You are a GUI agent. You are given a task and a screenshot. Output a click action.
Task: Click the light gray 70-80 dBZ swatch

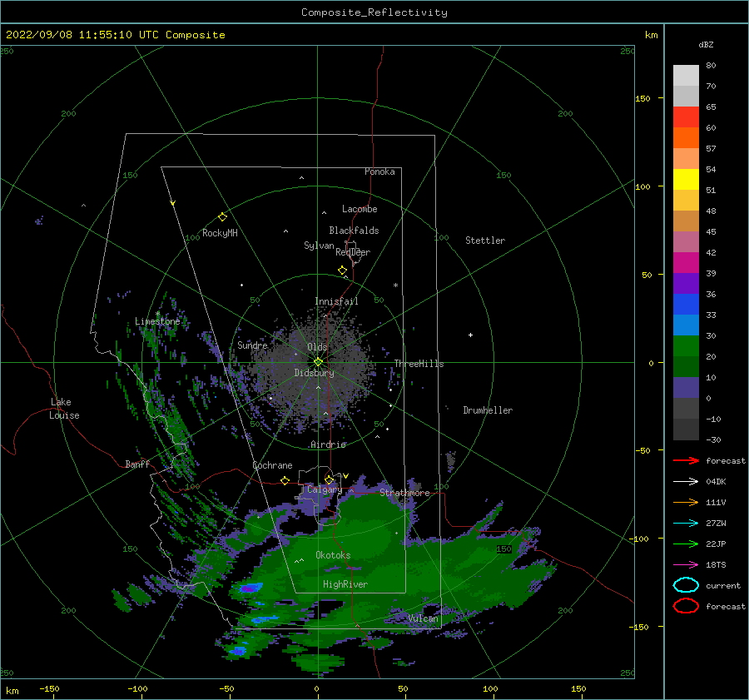pos(686,76)
